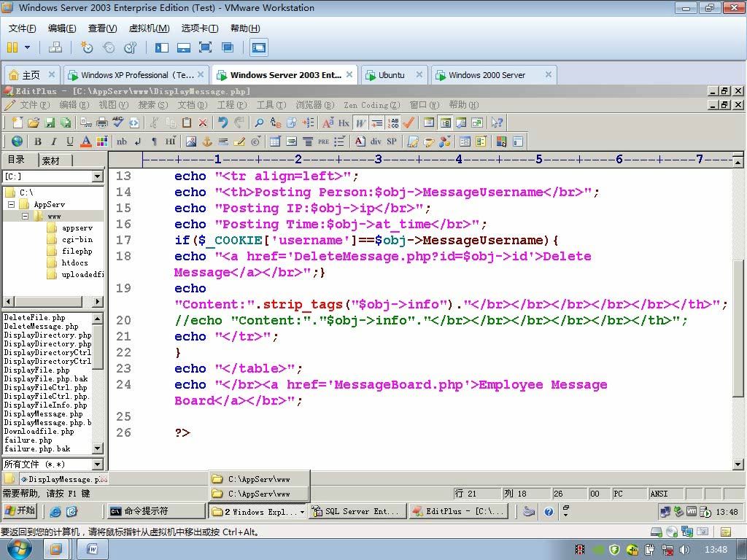
Task: Insert a SP span tag
Action: click(x=392, y=141)
